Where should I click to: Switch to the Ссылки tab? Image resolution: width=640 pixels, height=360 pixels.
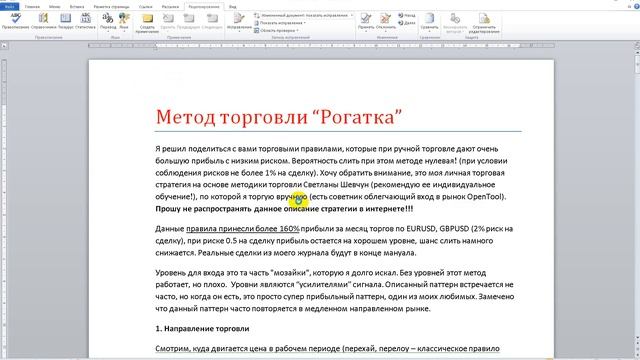coord(145,7)
